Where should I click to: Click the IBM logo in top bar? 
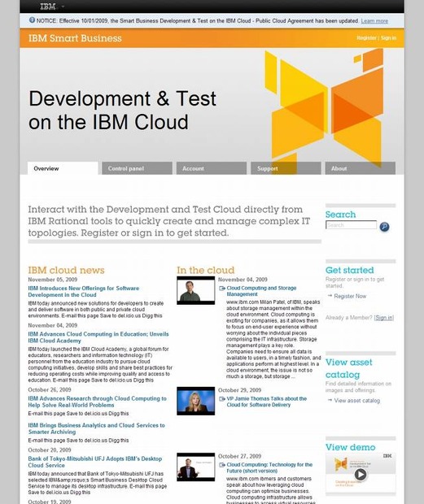point(48,7)
